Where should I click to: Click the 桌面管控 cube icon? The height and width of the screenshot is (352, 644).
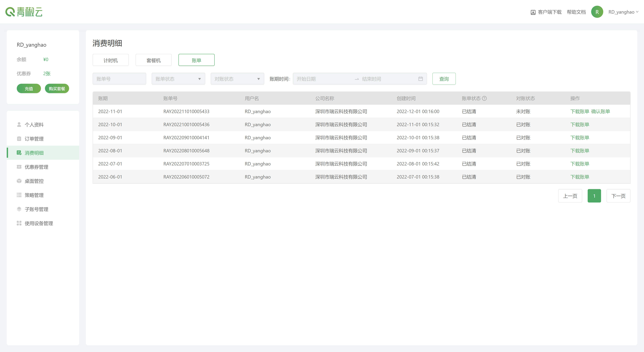coord(19,181)
